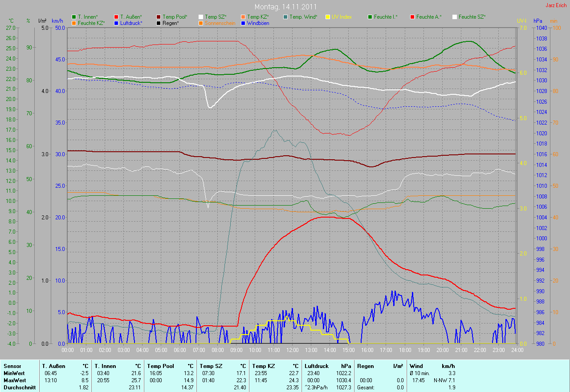The width and height of the screenshot is (570, 392).
Task: Click the orange swatch beside Feuchte KZ*
Action: [73, 23]
